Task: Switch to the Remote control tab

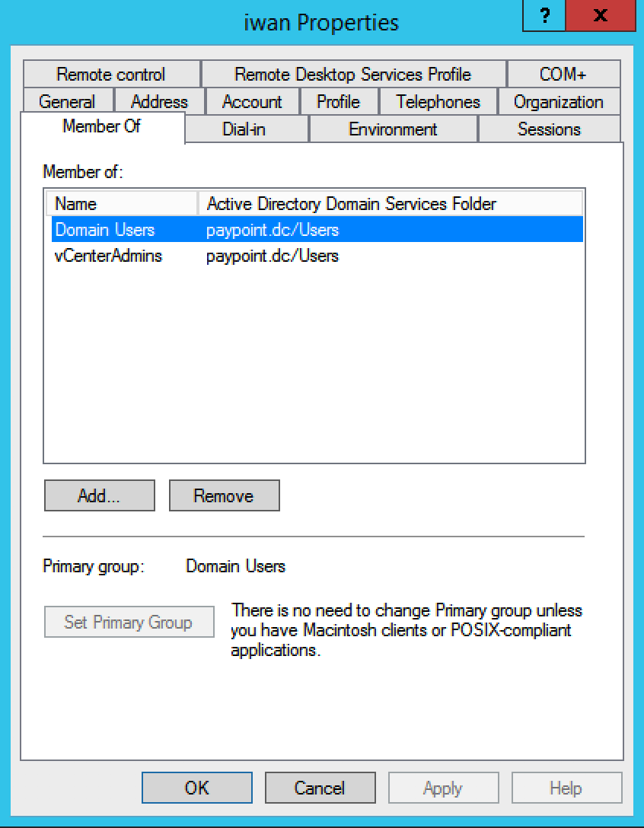Action: click(111, 75)
